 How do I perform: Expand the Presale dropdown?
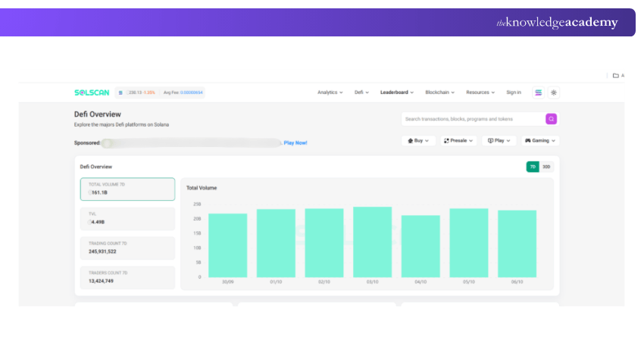tap(458, 140)
